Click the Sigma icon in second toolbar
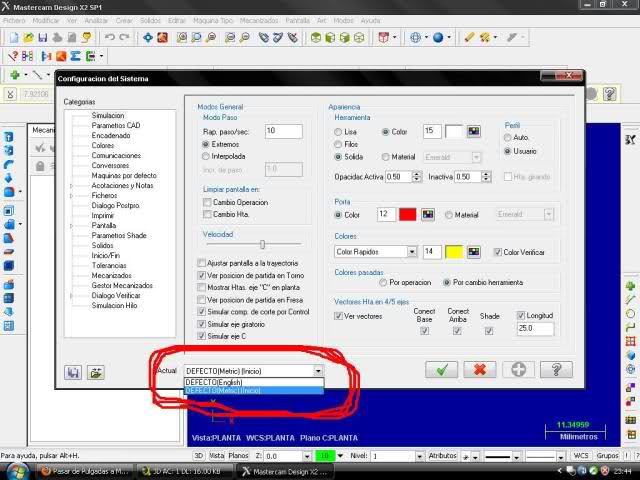 (75, 56)
